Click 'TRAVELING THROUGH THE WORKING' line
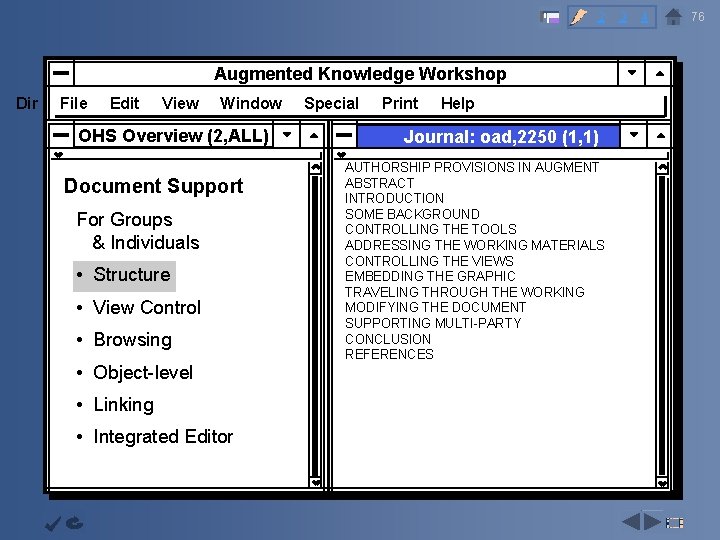Image resolution: width=720 pixels, height=540 pixels. pyautogui.click(x=464, y=292)
